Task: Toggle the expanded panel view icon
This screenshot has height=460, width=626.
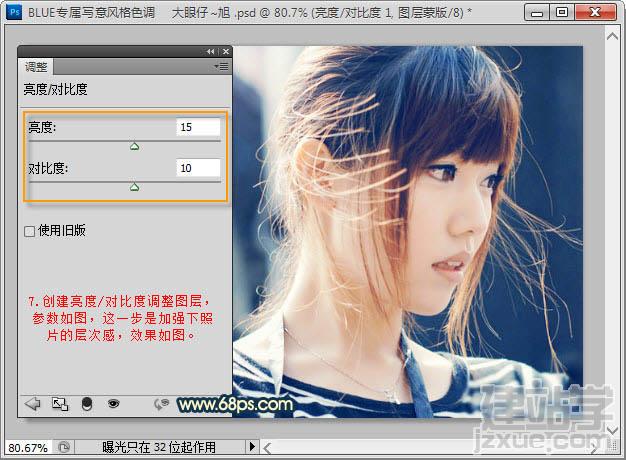Action: coord(60,404)
